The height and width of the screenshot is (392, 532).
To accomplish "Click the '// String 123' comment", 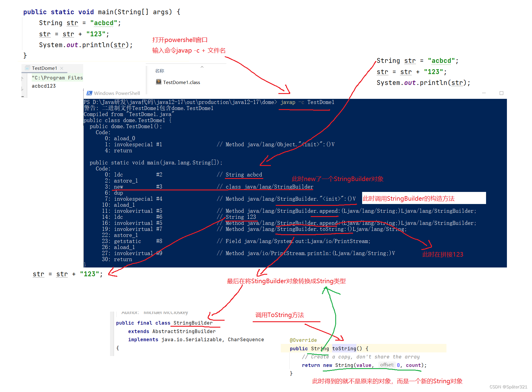I will click(x=236, y=217).
